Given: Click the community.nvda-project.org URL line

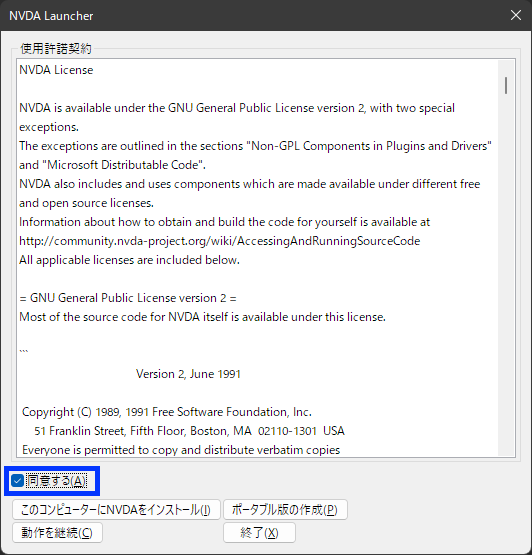Looking at the screenshot, I should (x=220, y=241).
